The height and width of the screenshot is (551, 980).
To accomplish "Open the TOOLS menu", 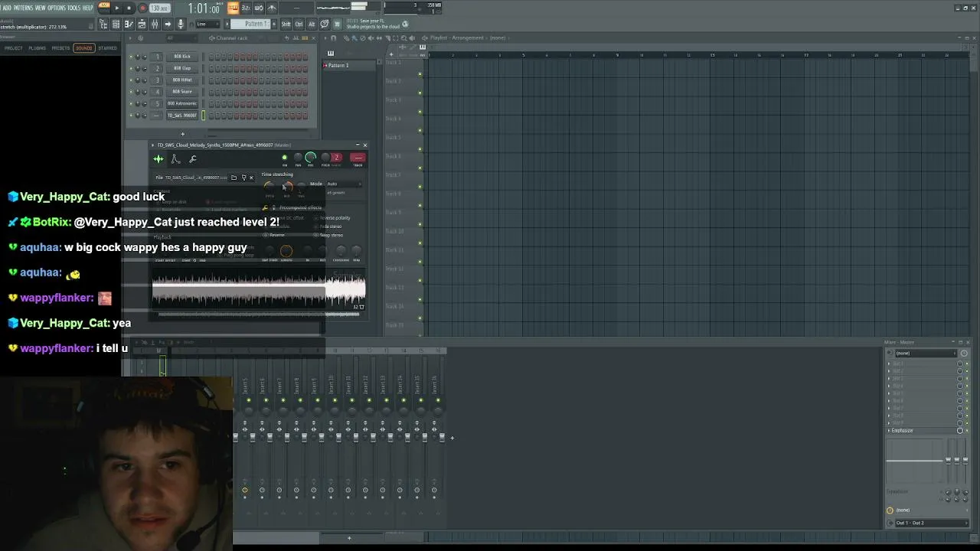I will pos(74,8).
